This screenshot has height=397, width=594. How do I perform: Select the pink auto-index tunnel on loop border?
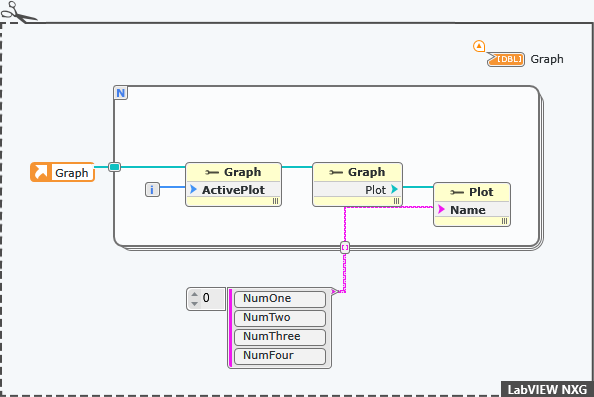click(345, 248)
